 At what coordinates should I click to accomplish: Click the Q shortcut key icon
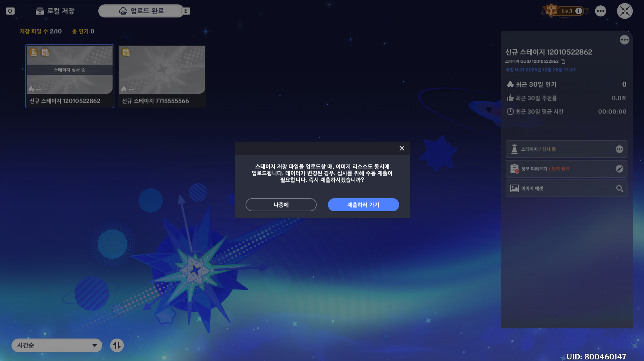pyautogui.click(x=10, y=11)
